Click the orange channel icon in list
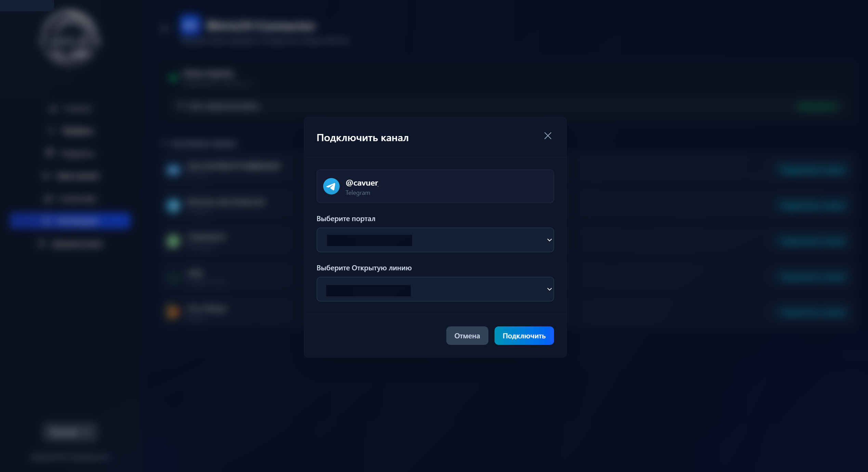The width and height of the screenshot is (868, 472). click(x=173, y=311)
